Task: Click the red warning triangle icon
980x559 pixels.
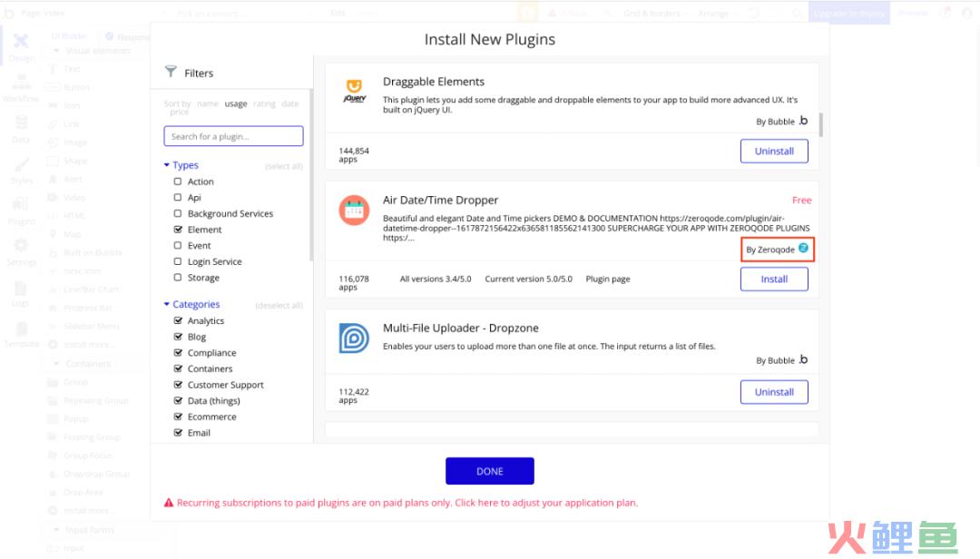Action: (x=169, y=503)
